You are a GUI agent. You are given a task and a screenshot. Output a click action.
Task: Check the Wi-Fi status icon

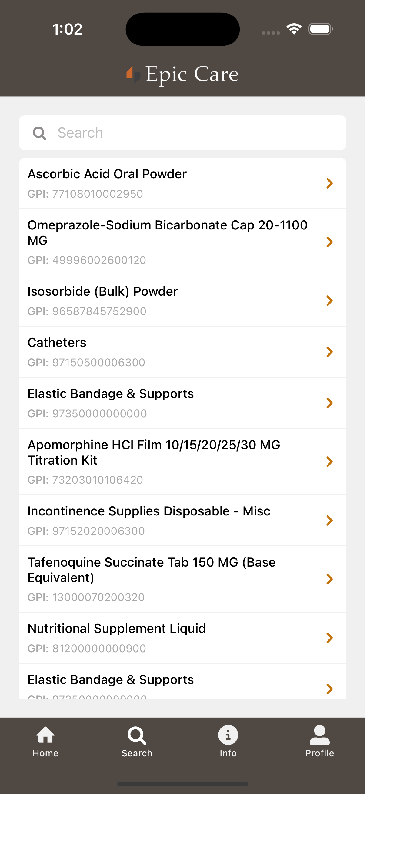click(294, 29)
